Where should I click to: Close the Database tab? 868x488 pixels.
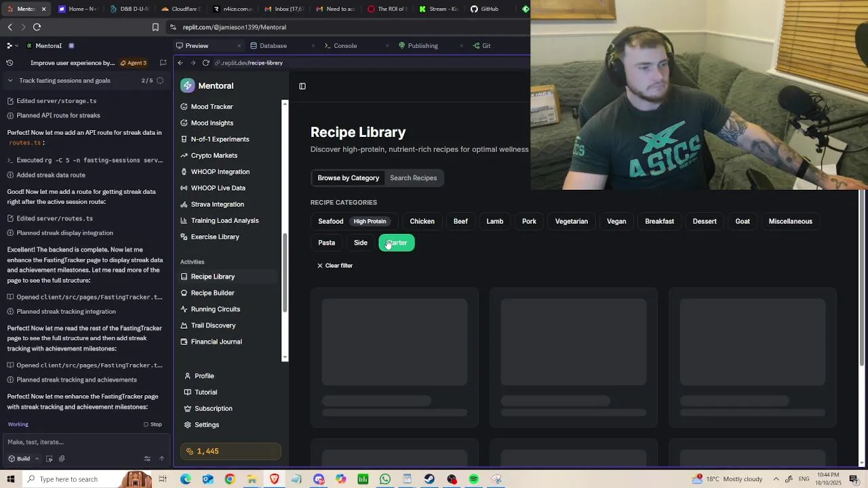(313, 46)
